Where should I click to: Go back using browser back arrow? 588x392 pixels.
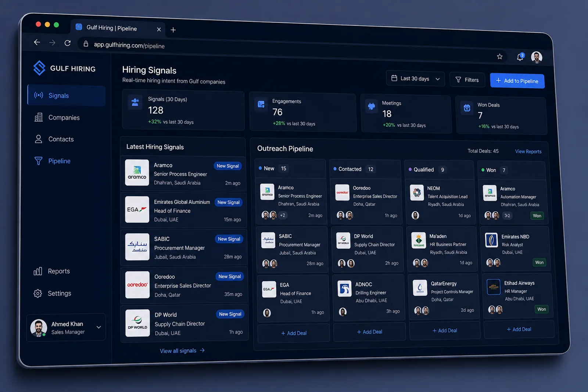pos(37,42)
